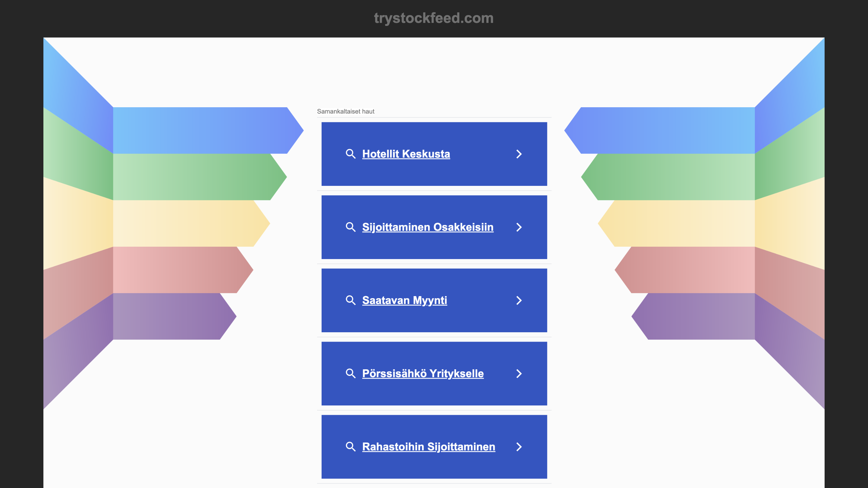The height and width of the screenshot is (488, 868).
Task: Click the chevron next to Rahastoihin Sijoittaminen
Action: coord(519,446)
